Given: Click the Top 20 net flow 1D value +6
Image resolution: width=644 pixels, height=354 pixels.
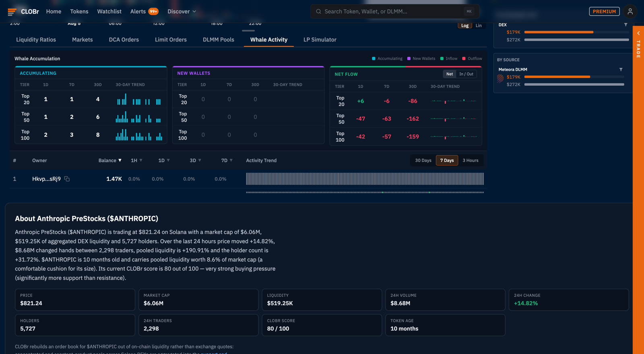Looking at the screenshot, I should click(361, 101).
